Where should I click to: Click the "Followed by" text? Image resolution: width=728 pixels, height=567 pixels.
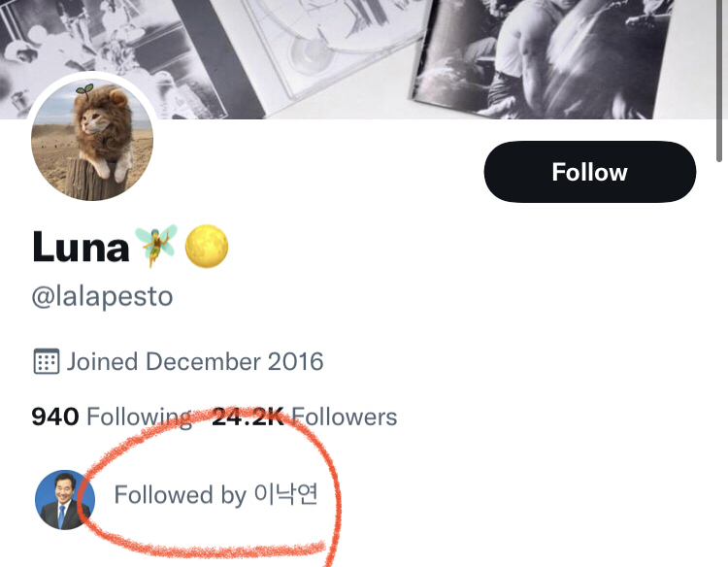pos(180,495)
